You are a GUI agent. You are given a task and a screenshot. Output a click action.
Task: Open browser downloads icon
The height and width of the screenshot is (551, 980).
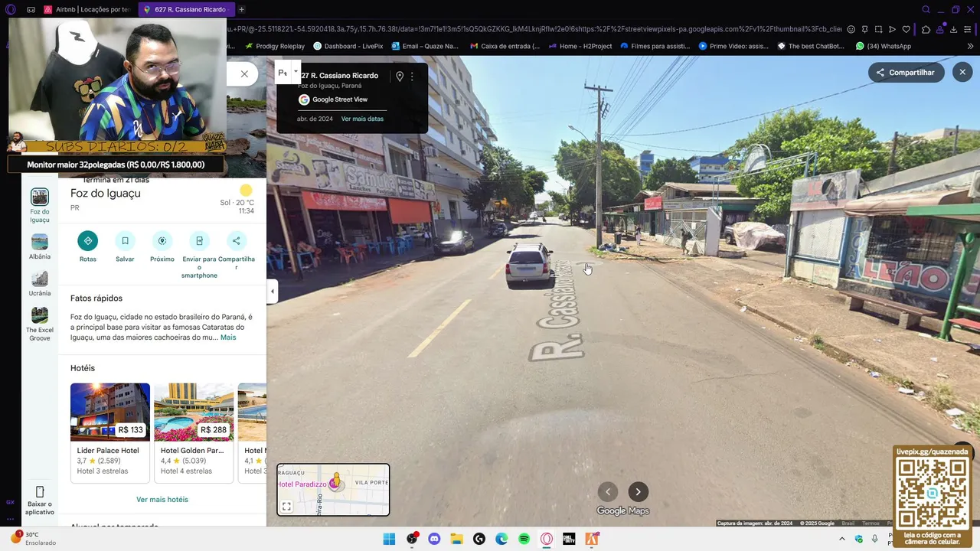(x=953, y=29)
